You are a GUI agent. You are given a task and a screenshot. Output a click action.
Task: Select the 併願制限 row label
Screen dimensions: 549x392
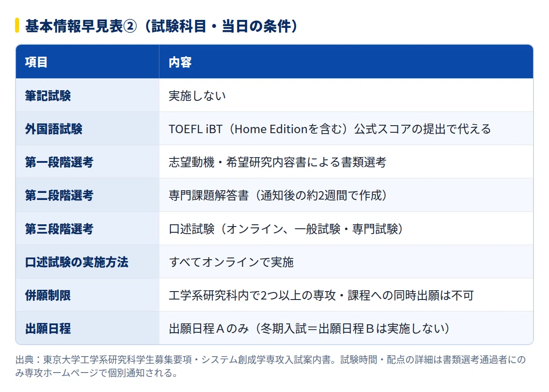click(88, 295)
